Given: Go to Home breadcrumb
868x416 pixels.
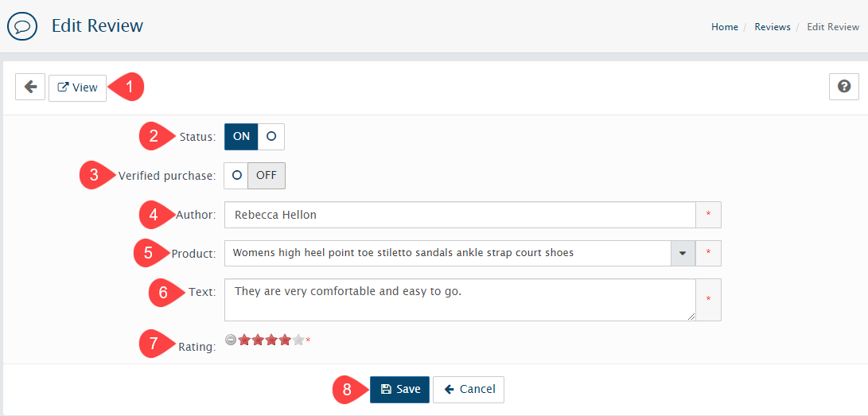Looking at the screenshot, I should (725, 26).
